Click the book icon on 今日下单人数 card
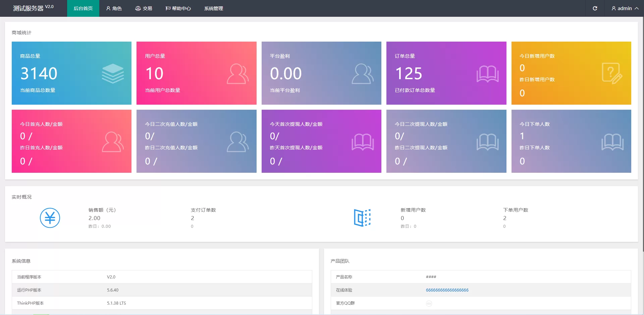644x315 pixels. coord(612,142)
